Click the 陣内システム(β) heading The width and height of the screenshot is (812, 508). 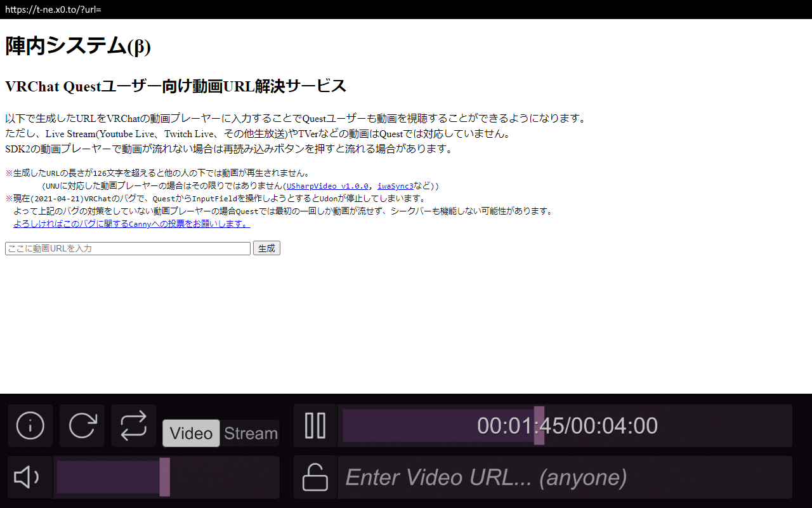coord(78,46)
